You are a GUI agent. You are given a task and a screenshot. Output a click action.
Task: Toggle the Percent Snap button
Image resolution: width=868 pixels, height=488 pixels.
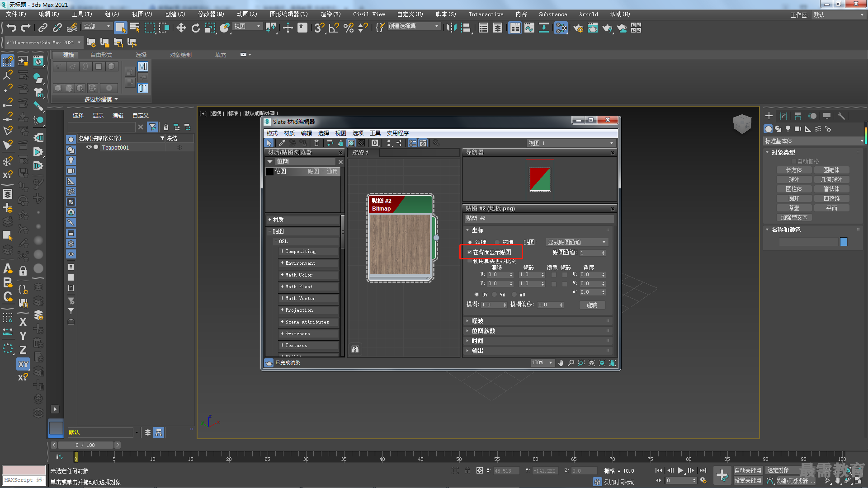348,28
